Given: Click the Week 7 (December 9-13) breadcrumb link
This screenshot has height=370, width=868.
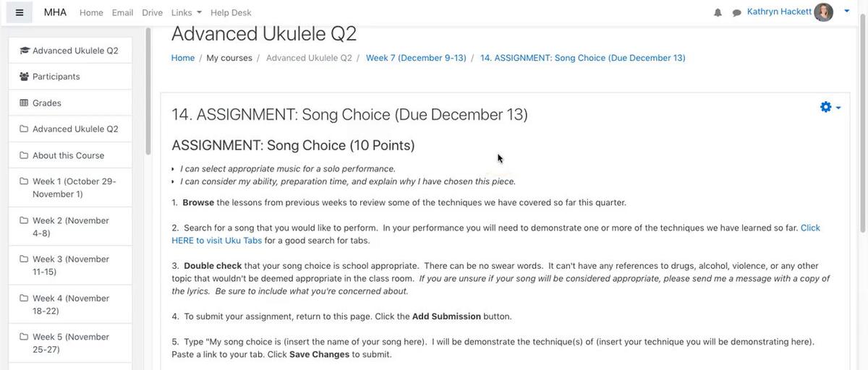Looking at the screenshot, I should [x=416, y=58].
